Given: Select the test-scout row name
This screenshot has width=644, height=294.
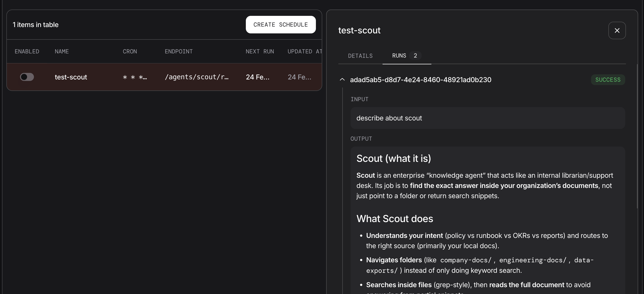Looking at the screenshot, I should tap(71, 77).
